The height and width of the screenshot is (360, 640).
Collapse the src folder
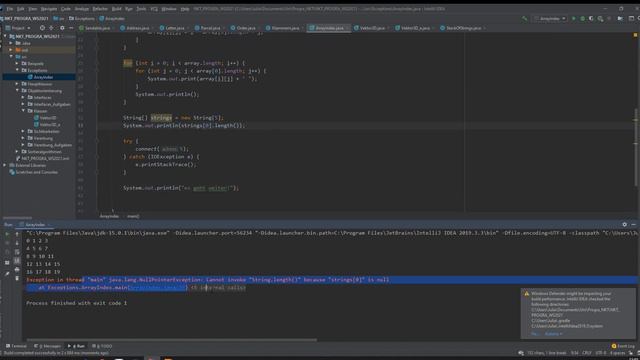point(11,57)
